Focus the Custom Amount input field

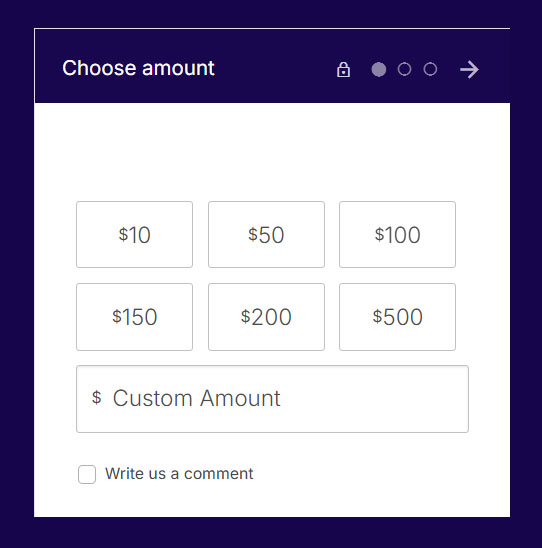coord(272,399)
